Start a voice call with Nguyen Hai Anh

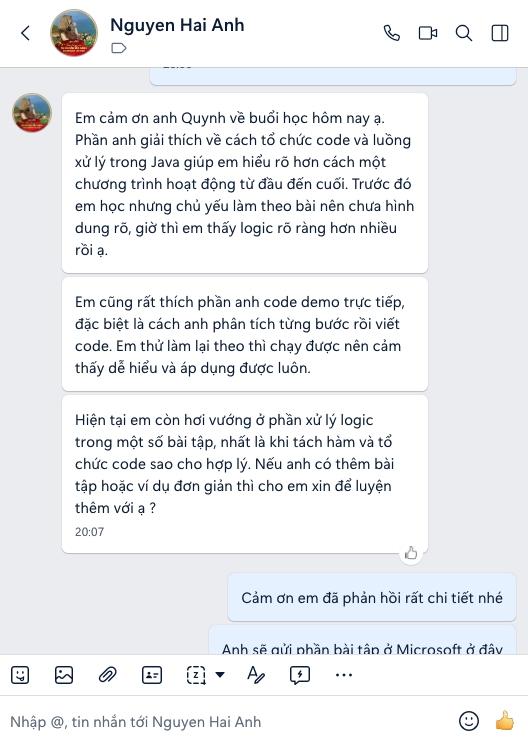pyautogui.click(x=391, y=33)
